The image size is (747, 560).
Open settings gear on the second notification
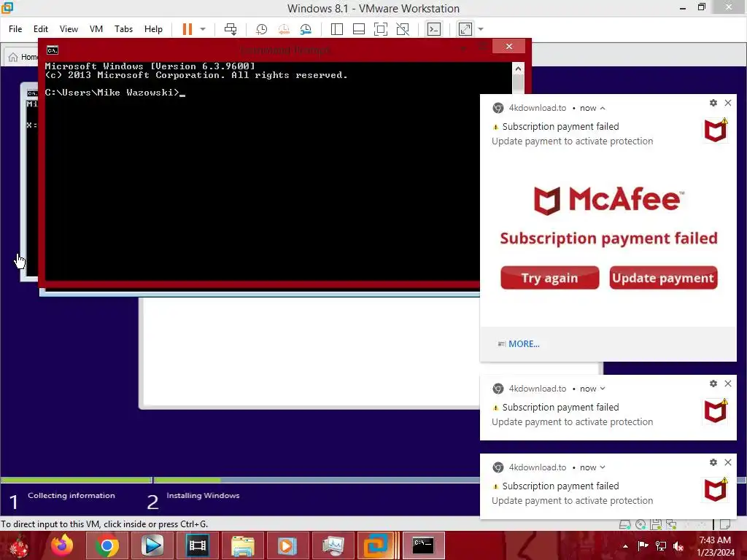713,384
